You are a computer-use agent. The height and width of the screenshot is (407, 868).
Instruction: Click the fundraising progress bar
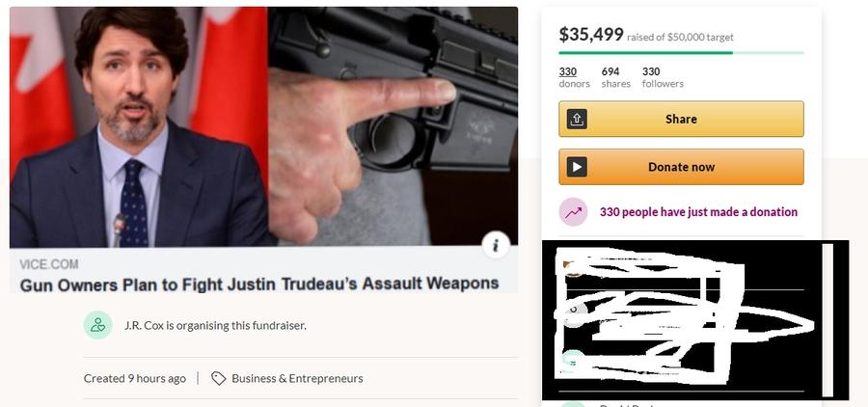[x=681, y=53]
